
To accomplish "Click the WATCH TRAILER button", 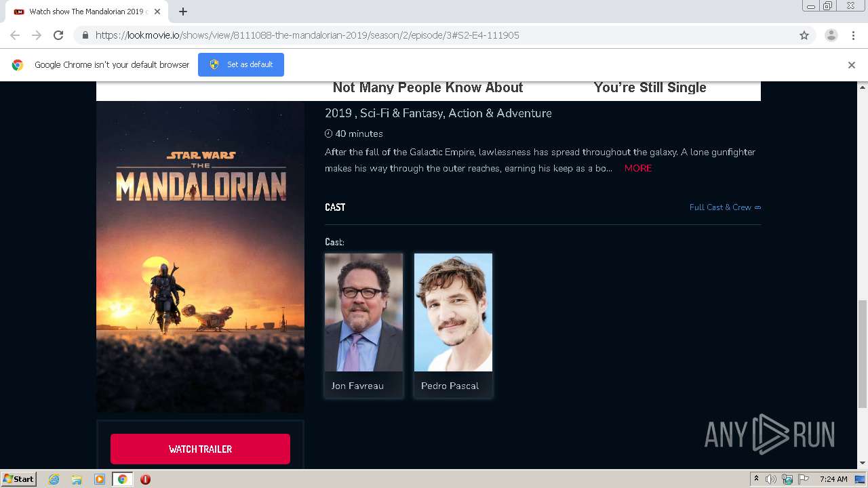I will click(200, 449).
